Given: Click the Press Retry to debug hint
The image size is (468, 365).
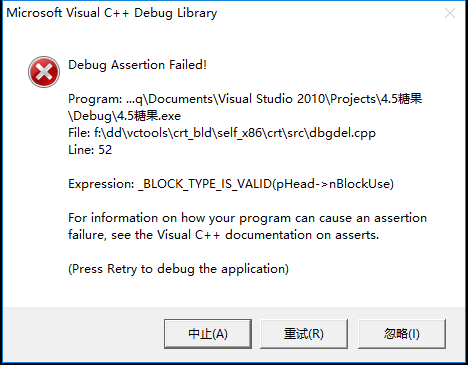Looking at the screenshot, I should click(x=178, y=269).
